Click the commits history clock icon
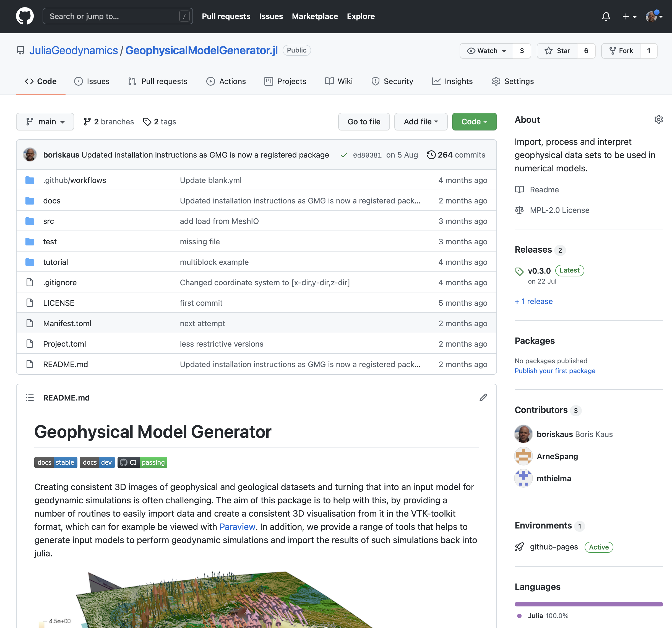672x628 pixels. [x=431, y=155]
